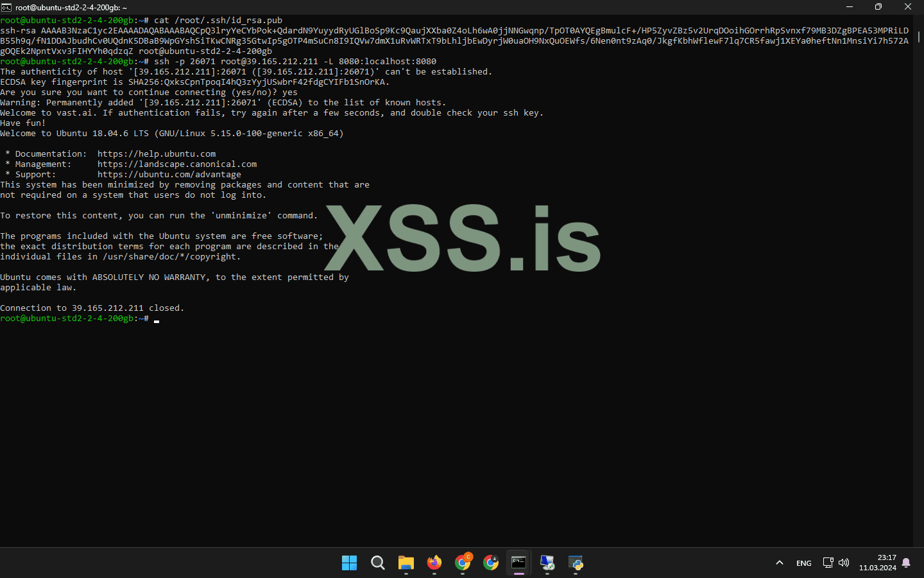Open the clock showing 23:17 11.03.2024
This screenshot has height=578, width=924.
tap(878, 563)
